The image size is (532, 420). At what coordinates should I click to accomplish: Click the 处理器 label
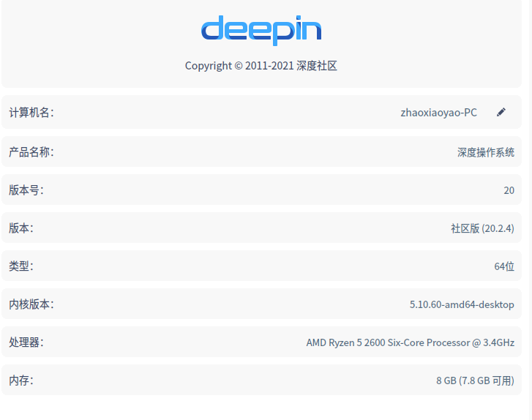[x=26, y=342]
